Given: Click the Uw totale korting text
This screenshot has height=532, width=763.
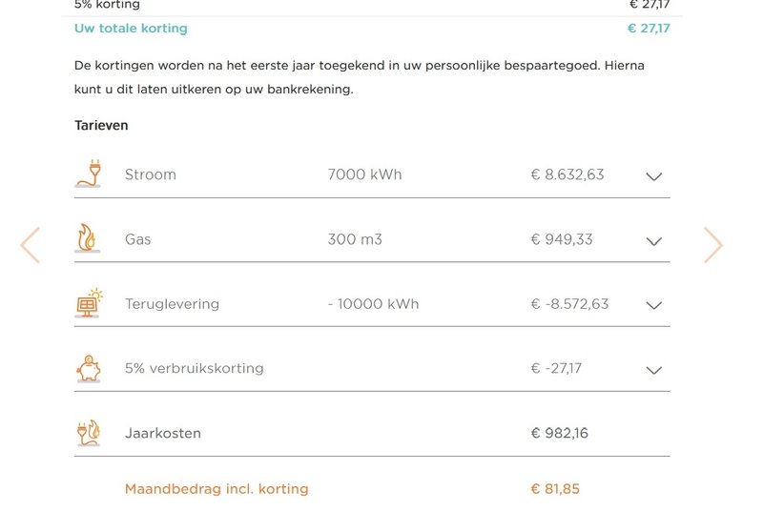Looking at the screenshot, I should pos(131,29).
